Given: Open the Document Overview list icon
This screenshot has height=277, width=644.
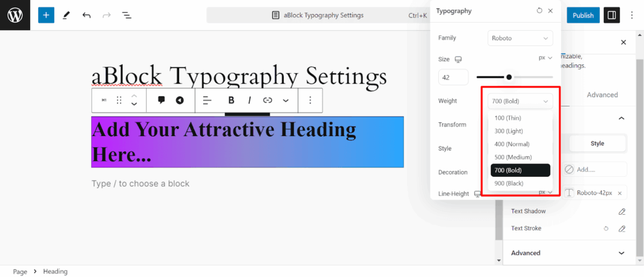Looking at the screenshot, I should point(126,15).
